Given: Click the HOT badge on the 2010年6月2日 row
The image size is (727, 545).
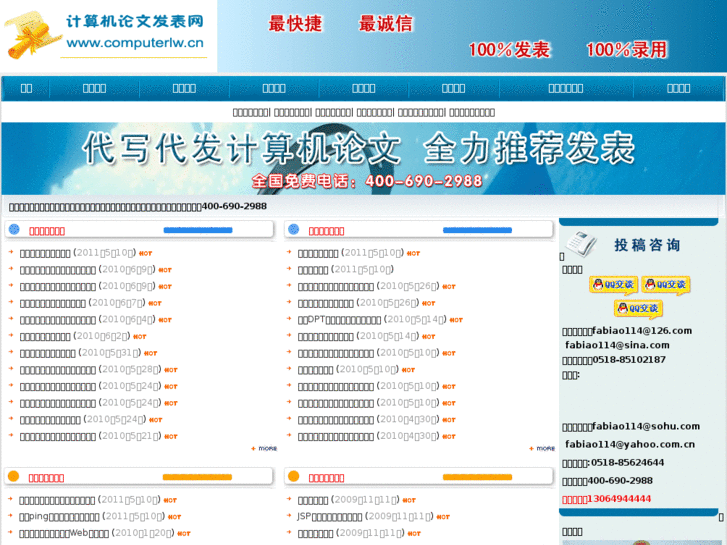Looking at the screenshot, I should (x=140, y=337).
